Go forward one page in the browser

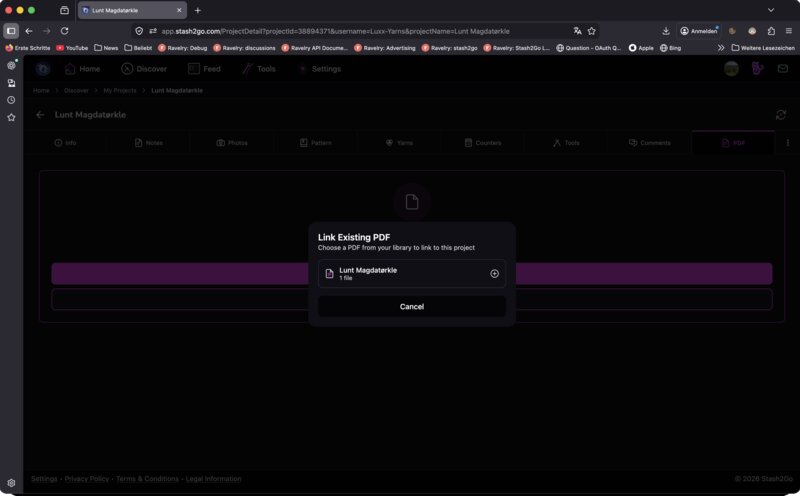[x=46, y=31]
